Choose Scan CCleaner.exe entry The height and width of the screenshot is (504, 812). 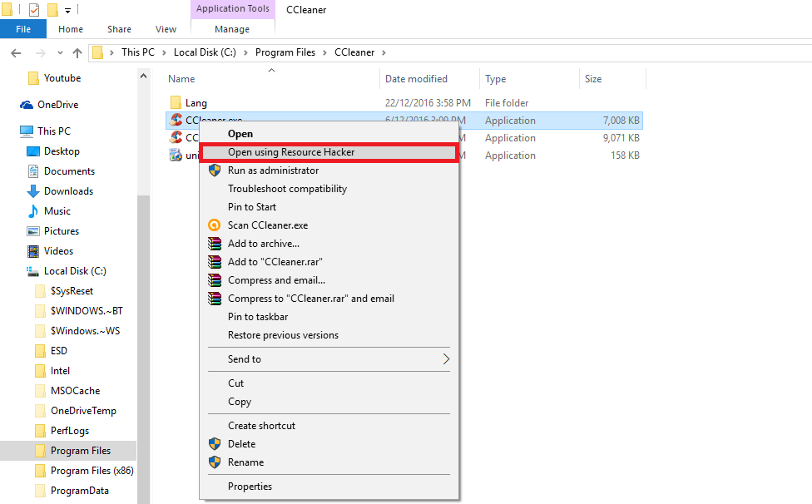coord(329,225)
